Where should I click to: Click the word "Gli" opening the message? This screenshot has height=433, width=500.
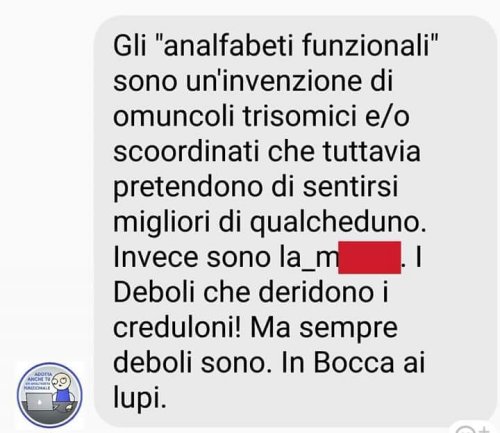click(x=130, y=46)
